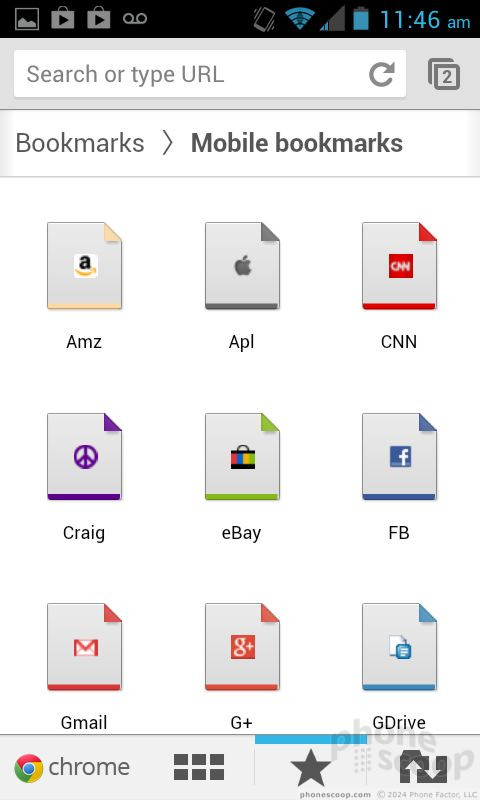Tap the voicemail icon in the status bar
This screenshot has height=800, width=480.
point(135,19)
